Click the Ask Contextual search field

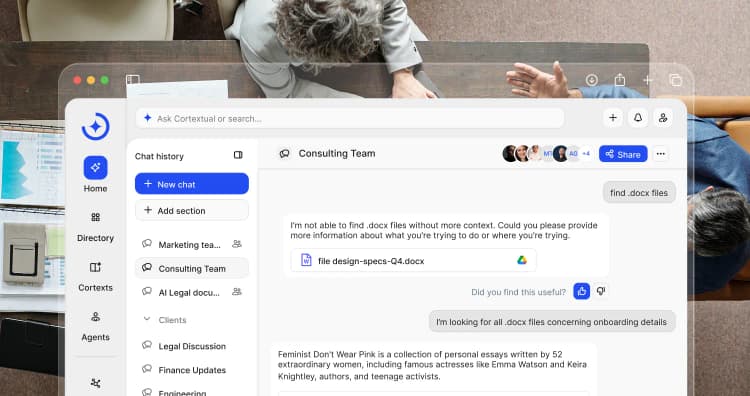point(350,118)
